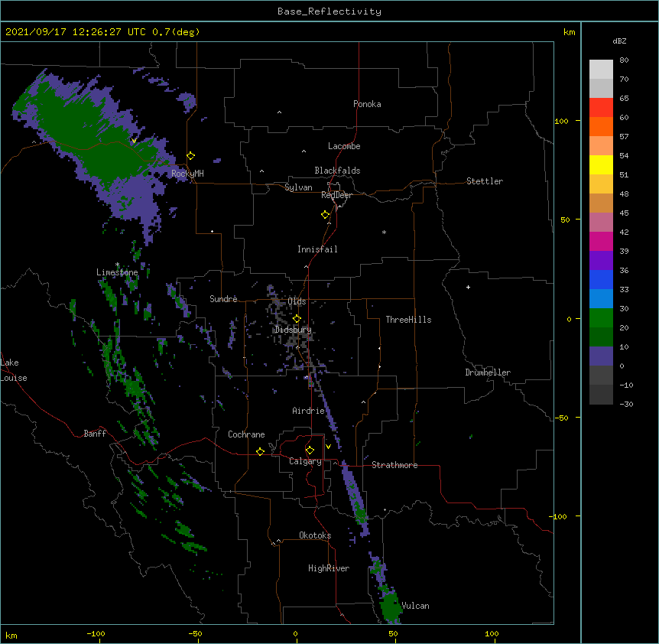659x644 pixels.
Task: Click the RockyMH label
Action: pyautogui.click(x=187, y=174)
